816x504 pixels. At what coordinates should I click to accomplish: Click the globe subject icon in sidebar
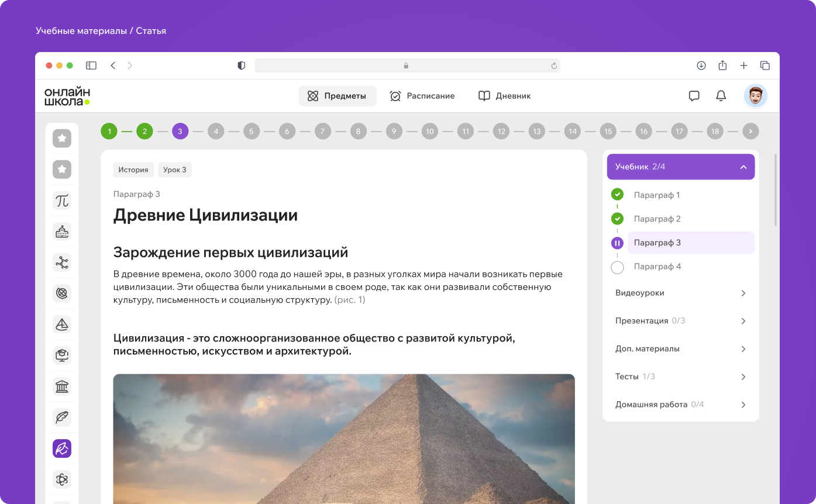[61, 294]
